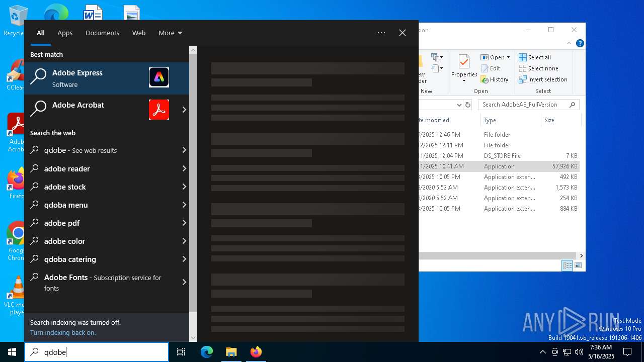644x362 pixels.
Task: Open the More filter dropdown
Action: click(x=171, y=33)
